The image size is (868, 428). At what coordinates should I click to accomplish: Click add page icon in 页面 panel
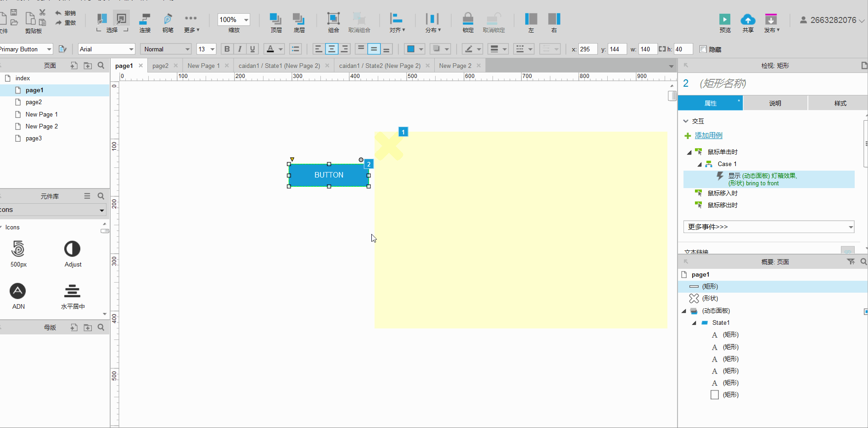(x=74, y=66)
